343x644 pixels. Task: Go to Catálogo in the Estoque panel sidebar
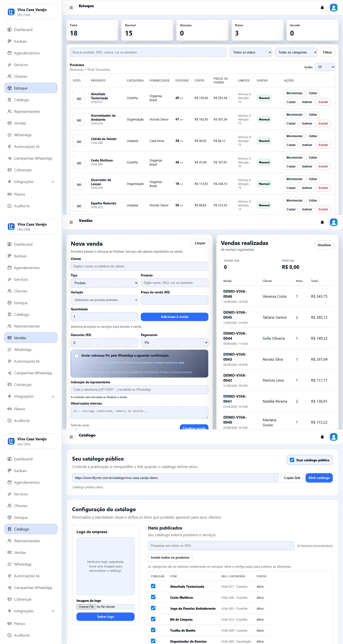(x=31, y=100)
